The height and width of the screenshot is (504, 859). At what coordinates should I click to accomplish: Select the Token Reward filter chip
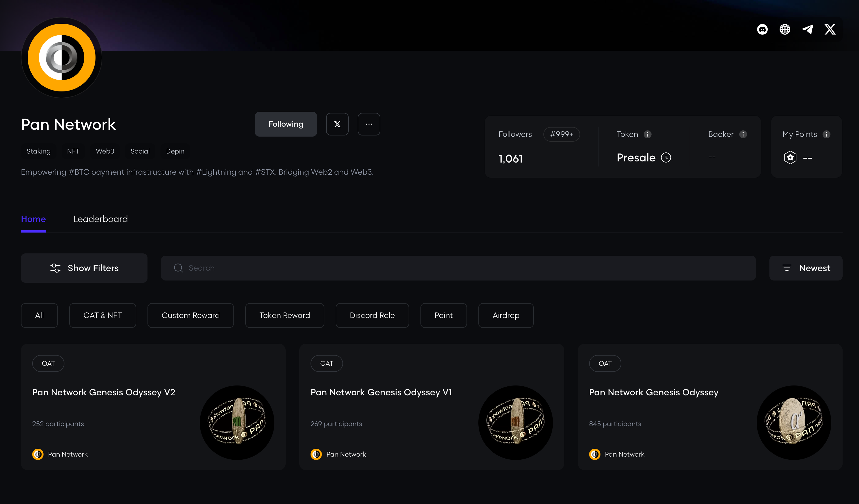pyautogui.click(x=285, y=315)
